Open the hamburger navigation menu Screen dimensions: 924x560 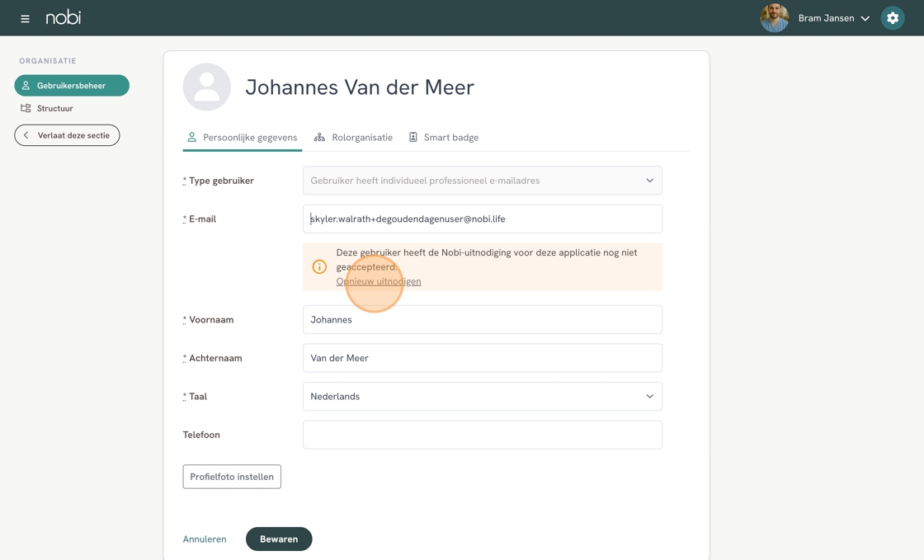click(25, 18)
